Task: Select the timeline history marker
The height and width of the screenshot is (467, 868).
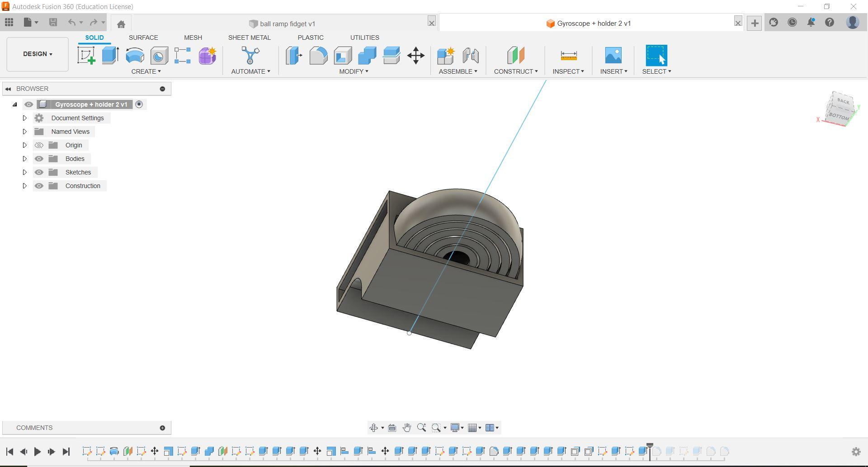Action: (x=650, y=451)
